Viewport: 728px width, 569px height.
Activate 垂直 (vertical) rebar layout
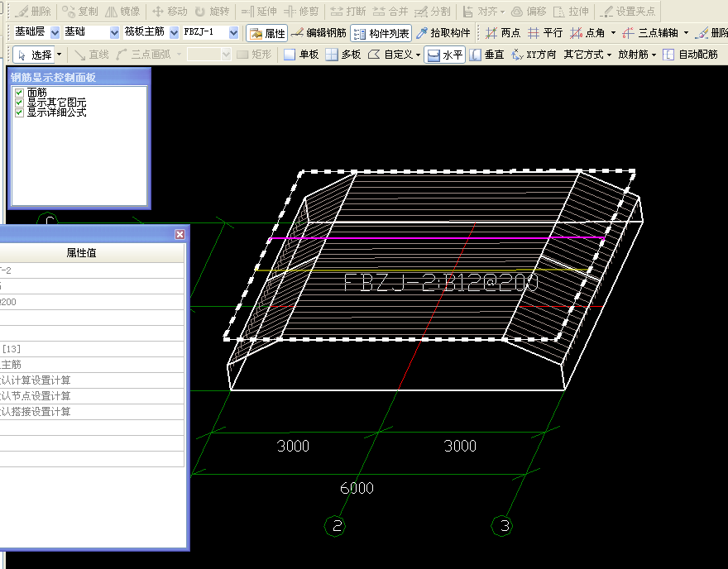487,55
